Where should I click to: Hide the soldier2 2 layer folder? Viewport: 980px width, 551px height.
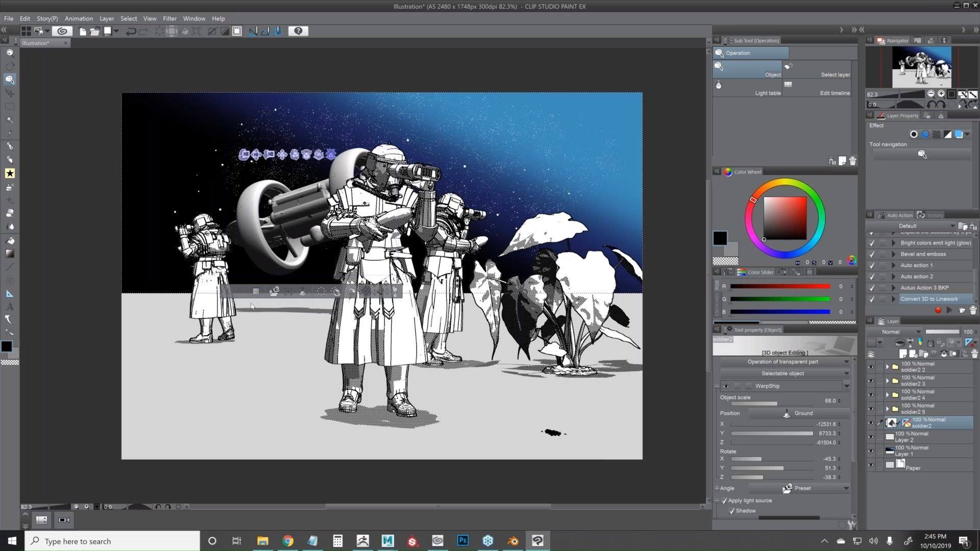point(871,367)
